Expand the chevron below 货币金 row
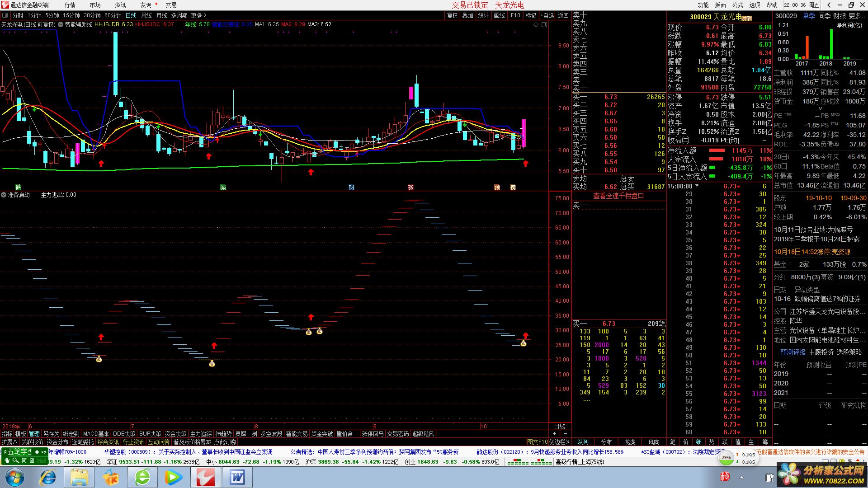The width and height of the screenshot is (868, 488). [820, 108]
